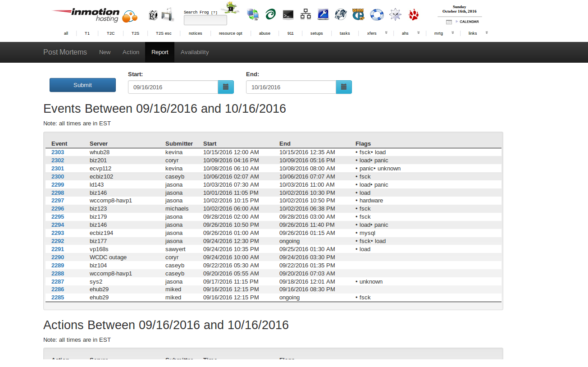The image size is (588, 367).
Task: Expand the xfers dropdown menu
Action: coord(386,32)
